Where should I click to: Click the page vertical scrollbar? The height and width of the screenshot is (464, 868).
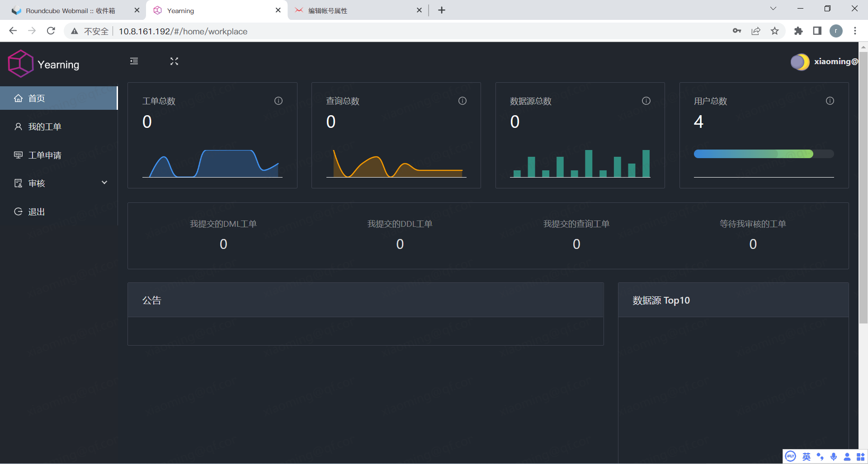click(x=863, y=187)
